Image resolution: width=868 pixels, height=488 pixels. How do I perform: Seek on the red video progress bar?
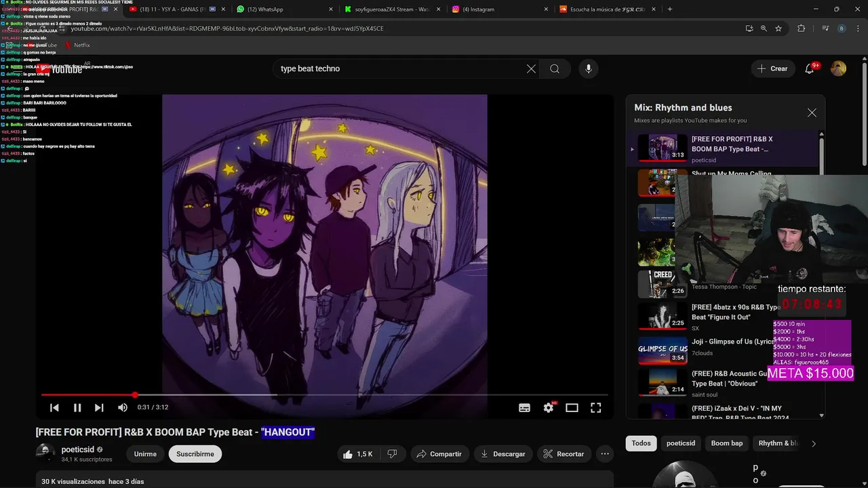click(324, 394)
